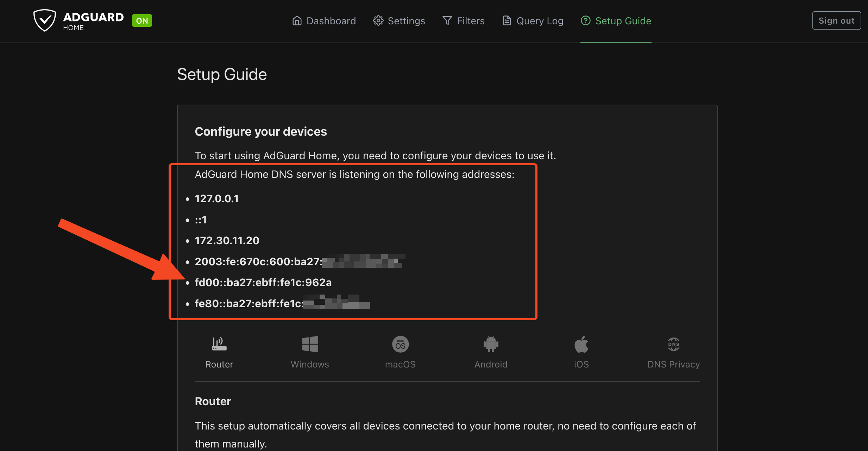This screenshot has width=868, height=451.
Task: Click the Windows tab label
Action: (310, 364)
